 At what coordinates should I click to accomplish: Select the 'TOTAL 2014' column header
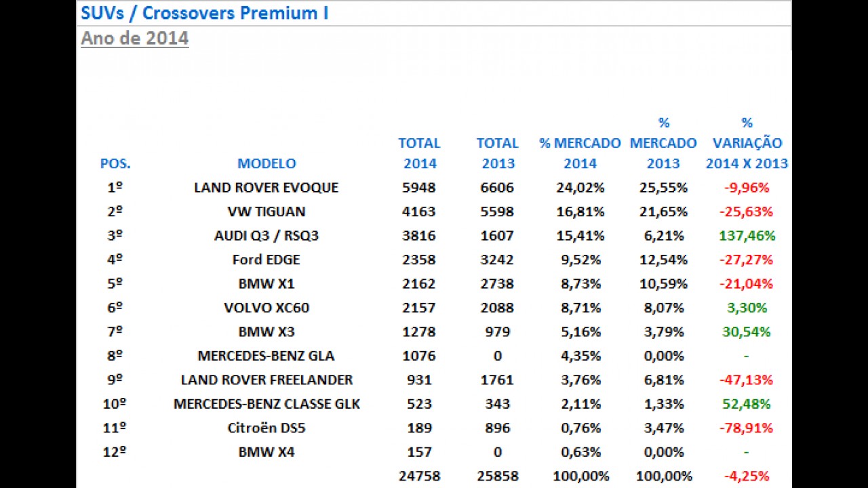pyautogui.click(x=419, y=153)
